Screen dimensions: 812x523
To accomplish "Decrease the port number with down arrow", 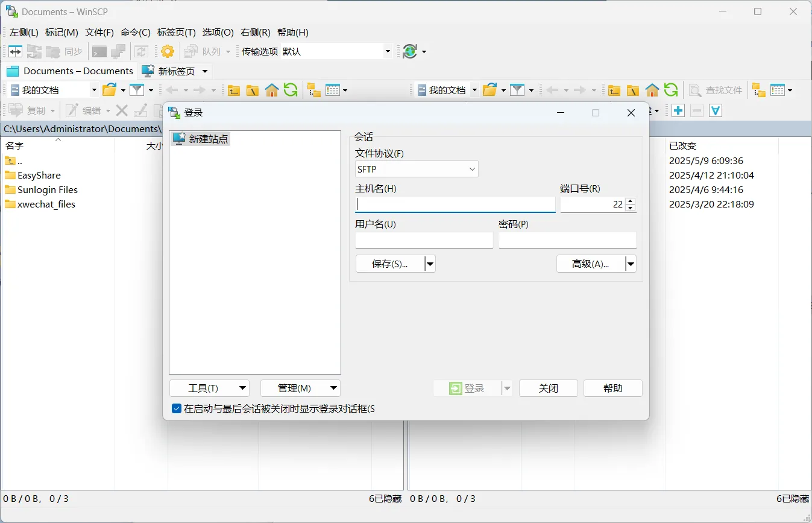I will tap(631, 208).
